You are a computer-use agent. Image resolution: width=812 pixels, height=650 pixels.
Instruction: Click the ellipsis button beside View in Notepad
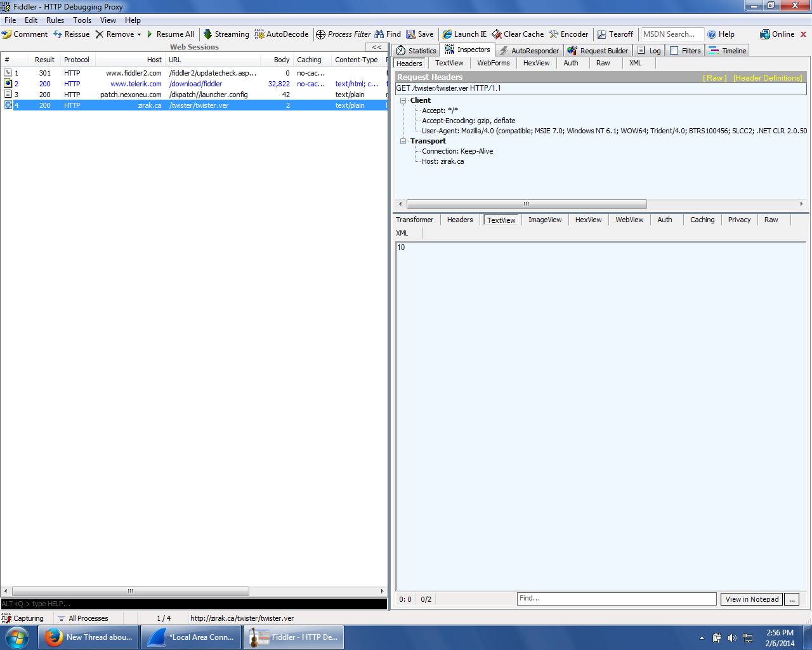click(792, 599)
